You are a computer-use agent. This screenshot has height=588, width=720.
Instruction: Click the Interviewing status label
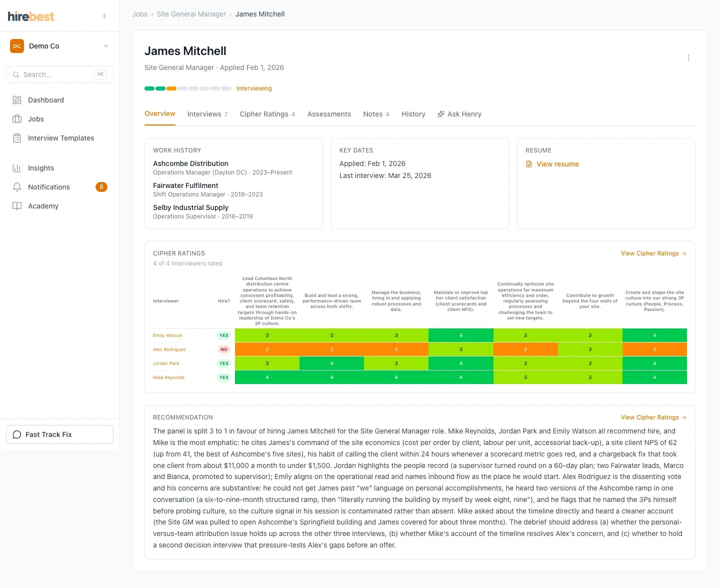tap(254, 88)
